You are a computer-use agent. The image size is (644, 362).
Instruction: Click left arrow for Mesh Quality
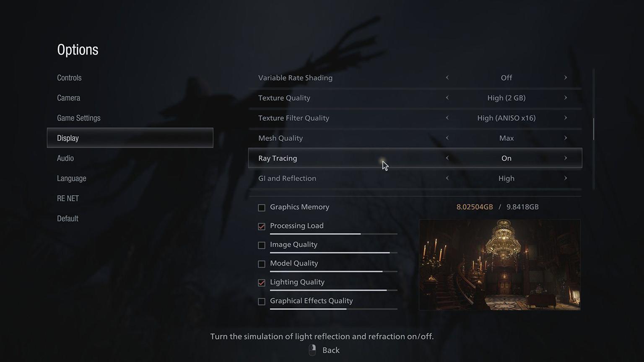pos(447,138)
